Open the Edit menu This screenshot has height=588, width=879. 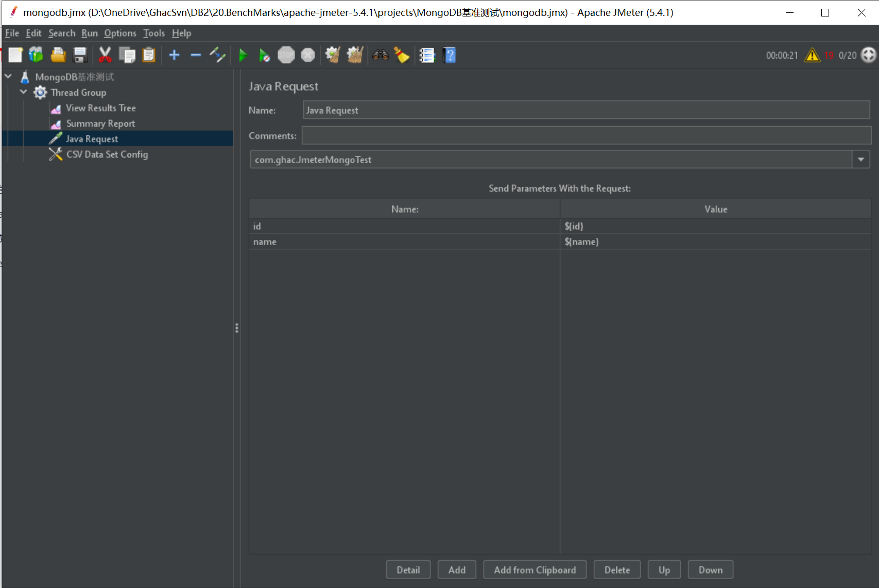click(x=33, y=33)
